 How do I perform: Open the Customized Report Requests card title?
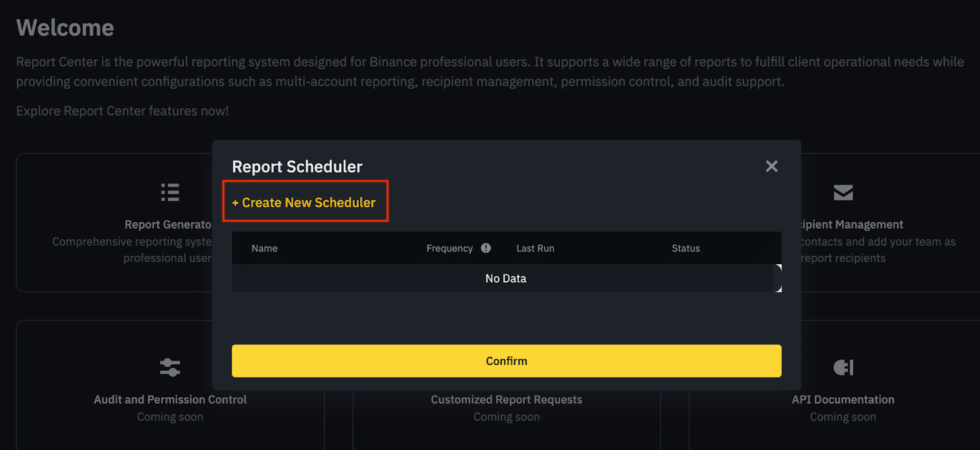(506, 400)
